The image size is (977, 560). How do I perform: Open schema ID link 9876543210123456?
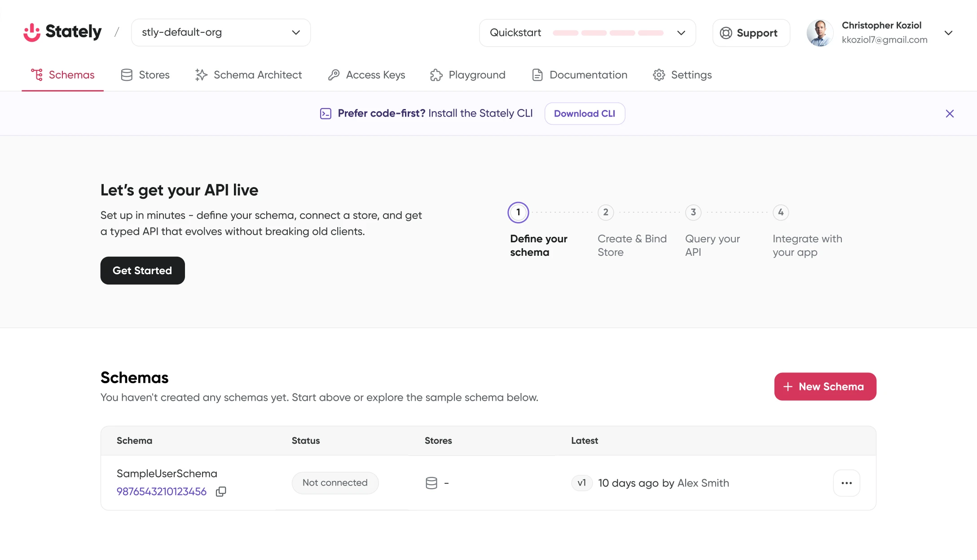pos(162,492)
